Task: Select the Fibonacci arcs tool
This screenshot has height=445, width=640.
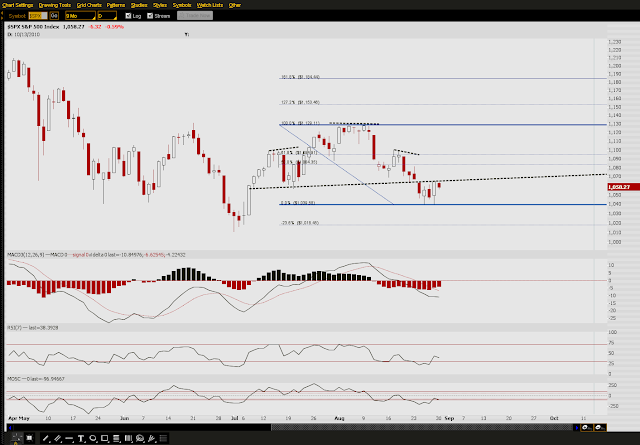Action: (x=140, y=438)
